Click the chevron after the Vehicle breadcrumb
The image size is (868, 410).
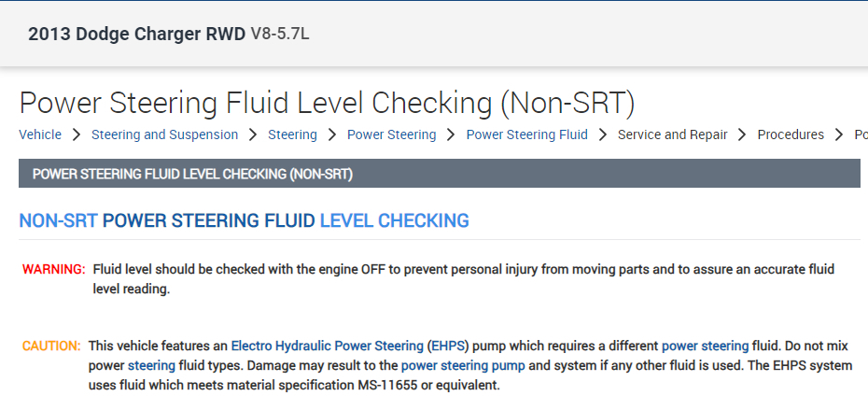tap(77, 134)
